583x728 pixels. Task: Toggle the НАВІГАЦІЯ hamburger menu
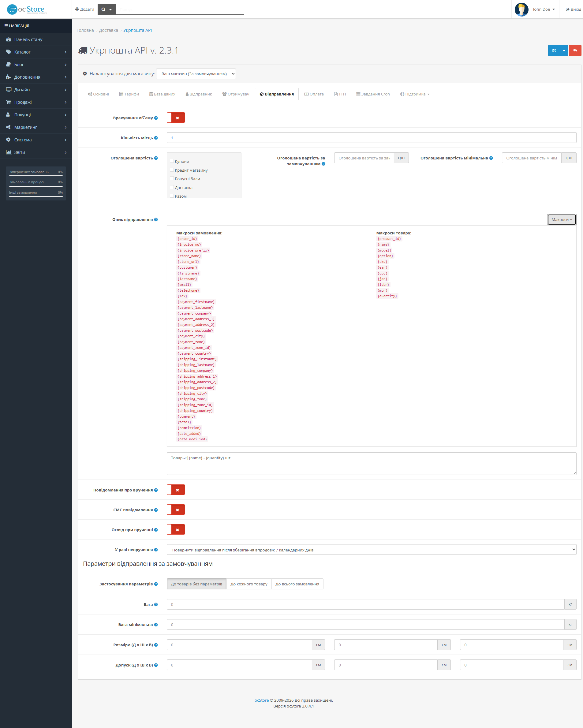pos(17,26)
